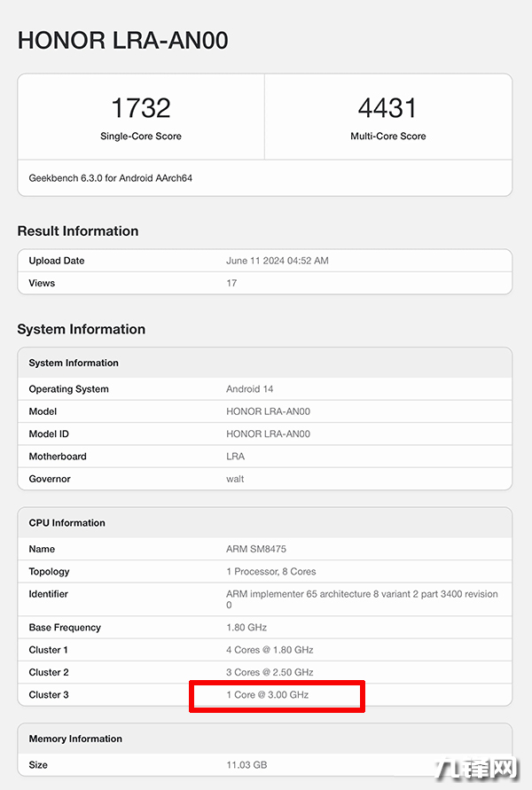Select the ARM SM8475 processor name
This screenshot has width=532, height=790.
pos(256,550)
